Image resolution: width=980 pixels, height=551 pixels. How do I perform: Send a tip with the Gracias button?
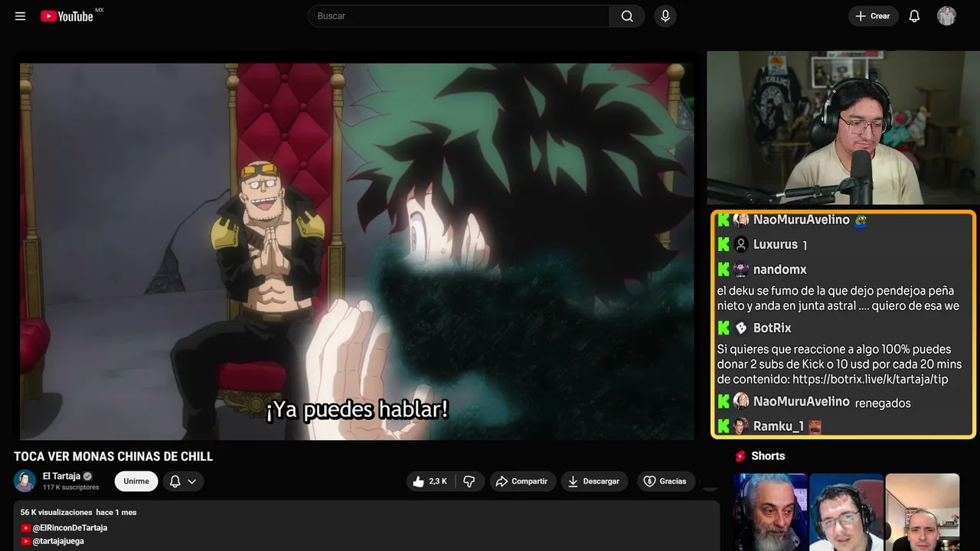click(x=665, y=481)
